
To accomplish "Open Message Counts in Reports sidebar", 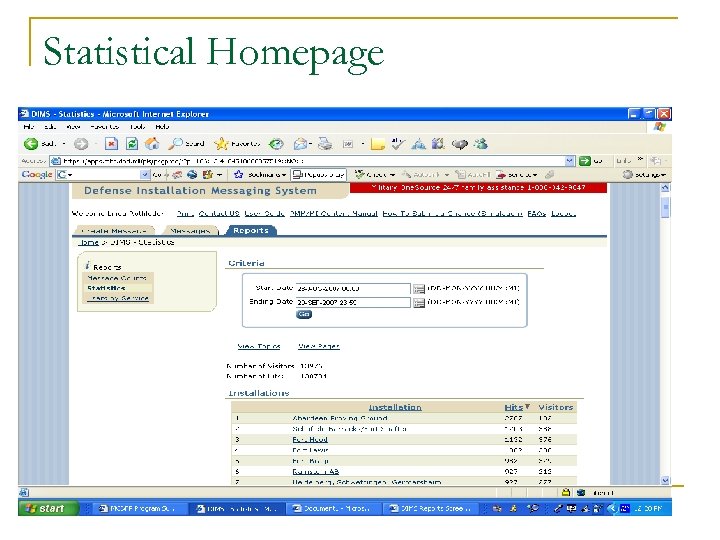I will point(117,278).
